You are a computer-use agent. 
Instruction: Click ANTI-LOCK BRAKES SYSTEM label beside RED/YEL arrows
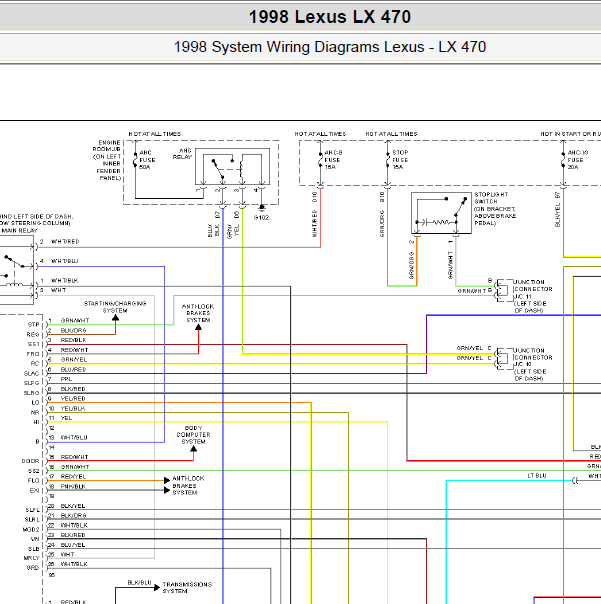click(x=188, y=485)
